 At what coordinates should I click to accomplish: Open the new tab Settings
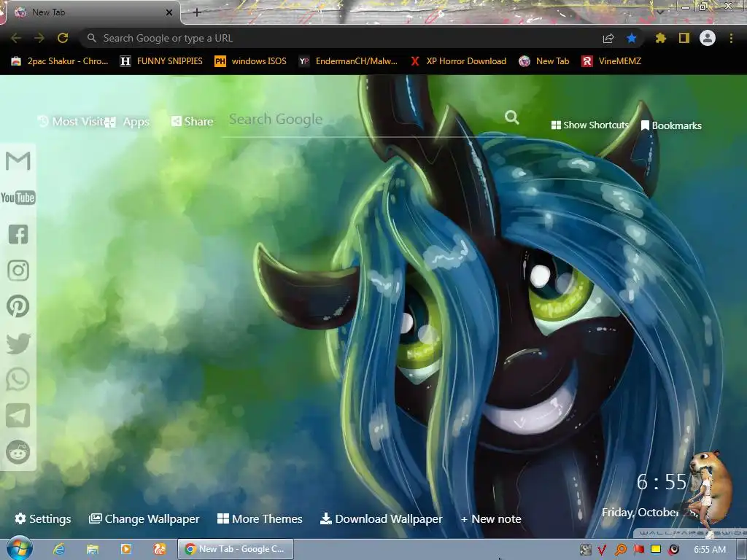tap(43, 518)
